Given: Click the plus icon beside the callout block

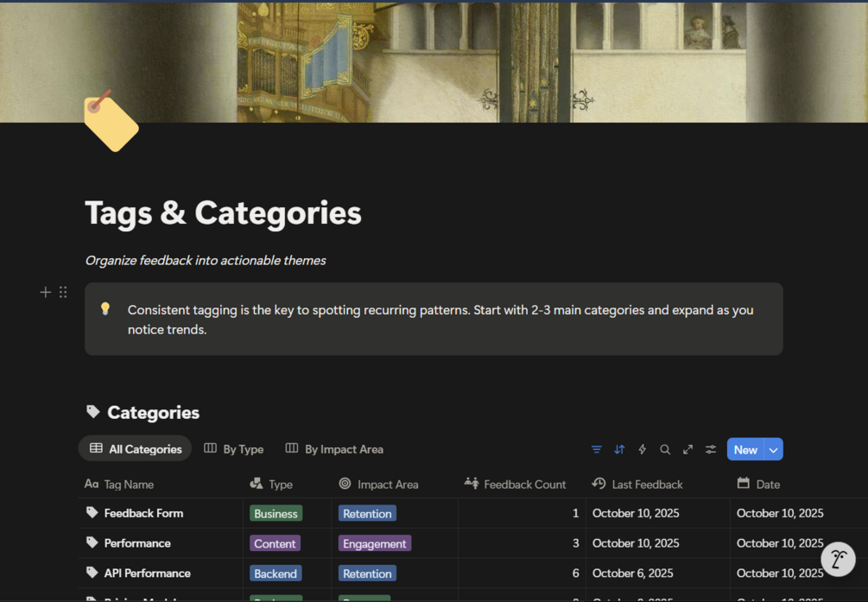Looking at the screenshot, I should (46, 292).
